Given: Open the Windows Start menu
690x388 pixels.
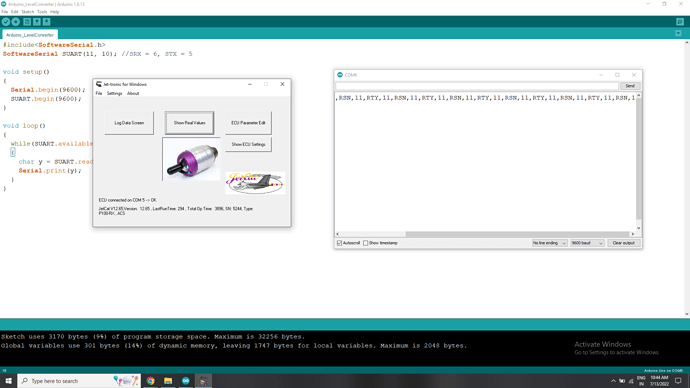Looking at the screenshot, I should click(x=8, y=381).
